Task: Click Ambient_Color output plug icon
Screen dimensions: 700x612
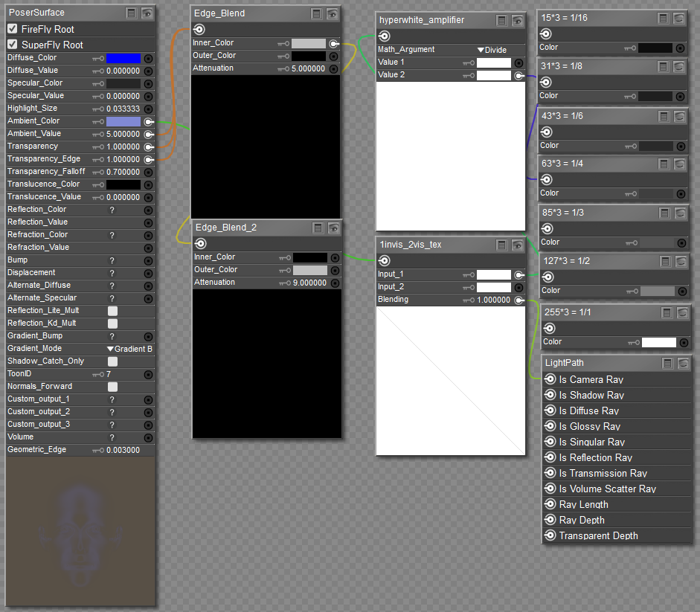Action: [148, 121]
